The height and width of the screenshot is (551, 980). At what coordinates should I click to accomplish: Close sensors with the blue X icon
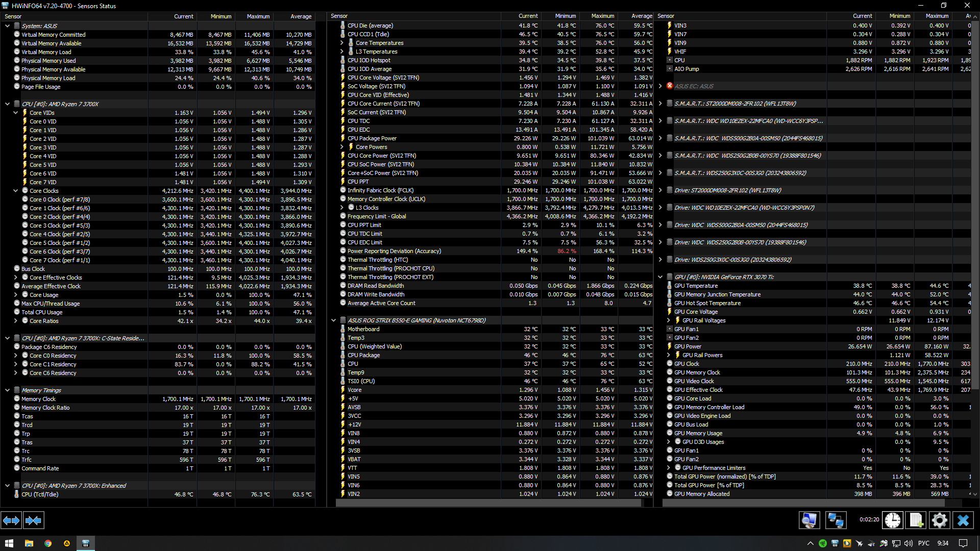(963, 520)
